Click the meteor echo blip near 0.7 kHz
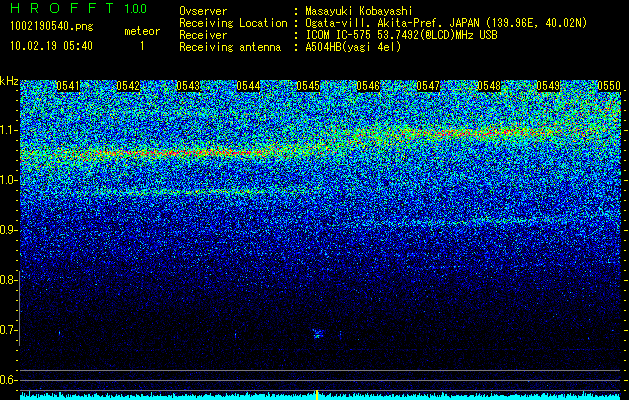Viewport: 629px width, 400px height. pos(318,333)
